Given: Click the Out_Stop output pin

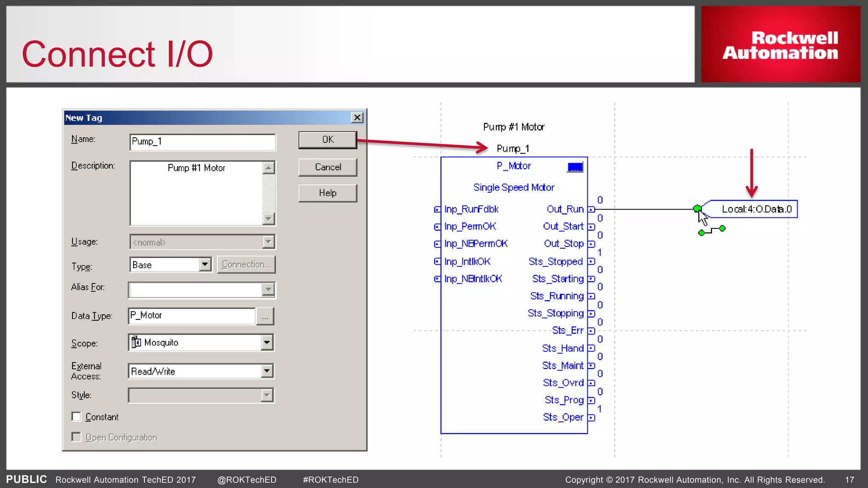Looking at the screenshot, I should coord(591,244).
